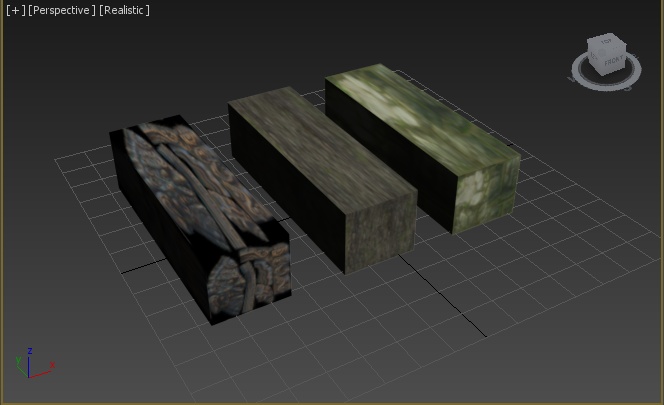The height and width of the screenshot is (405, 664).
Task: Snap view to TOP ViewCube face
Action: point(606,42)
